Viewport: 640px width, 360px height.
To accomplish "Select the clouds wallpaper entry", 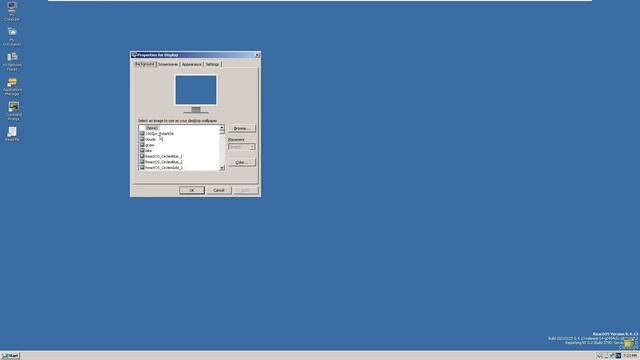I will (x=151, y=139).
